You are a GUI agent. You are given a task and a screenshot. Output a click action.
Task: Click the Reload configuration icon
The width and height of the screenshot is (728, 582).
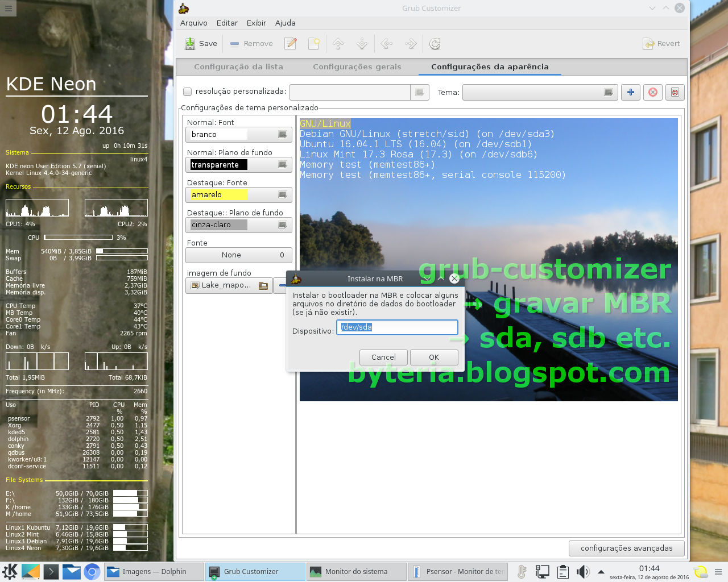[x=434, y=43]
